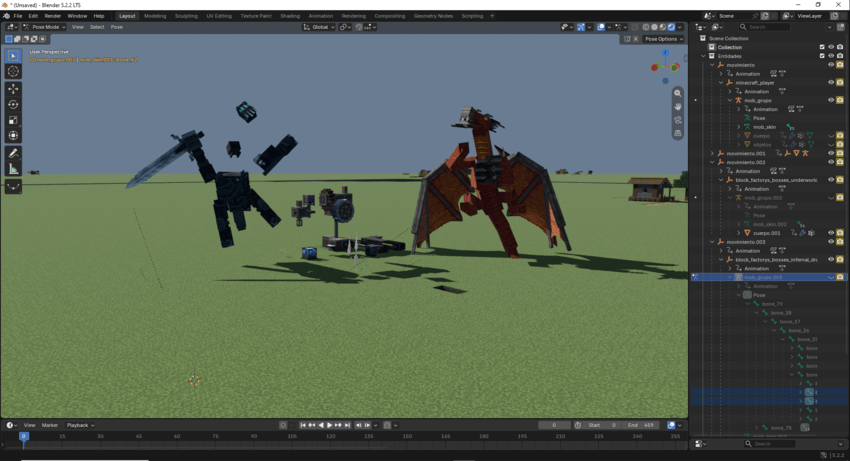
Task: Activate the Transform tool
Action: click(13, 136)
